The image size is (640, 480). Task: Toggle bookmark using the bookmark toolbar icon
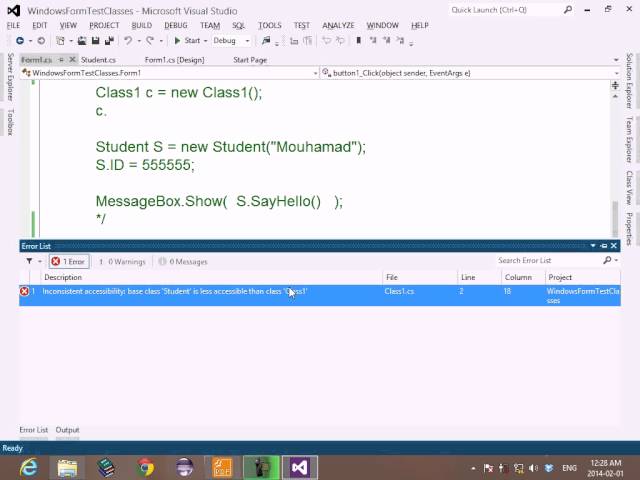click(359, 40)
